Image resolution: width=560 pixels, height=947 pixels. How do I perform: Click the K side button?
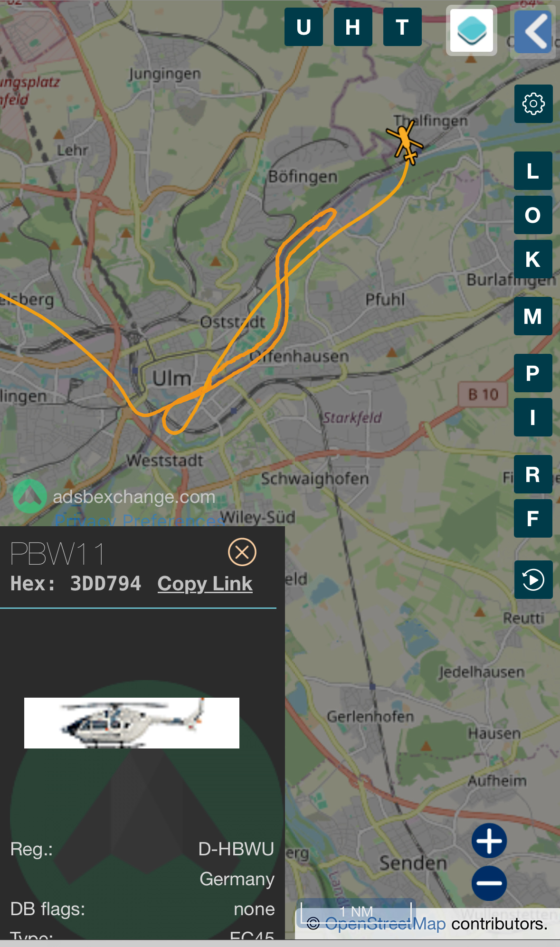[533, 259]
